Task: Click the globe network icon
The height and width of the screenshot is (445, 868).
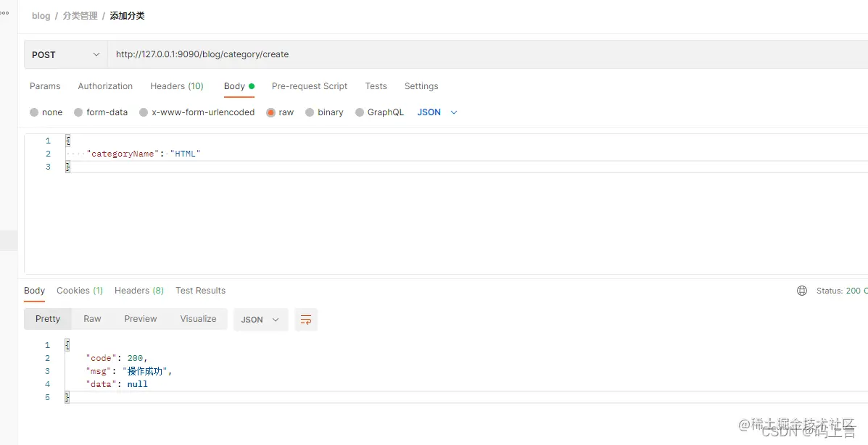Action: pyautogui.click(x=801, y=291)
